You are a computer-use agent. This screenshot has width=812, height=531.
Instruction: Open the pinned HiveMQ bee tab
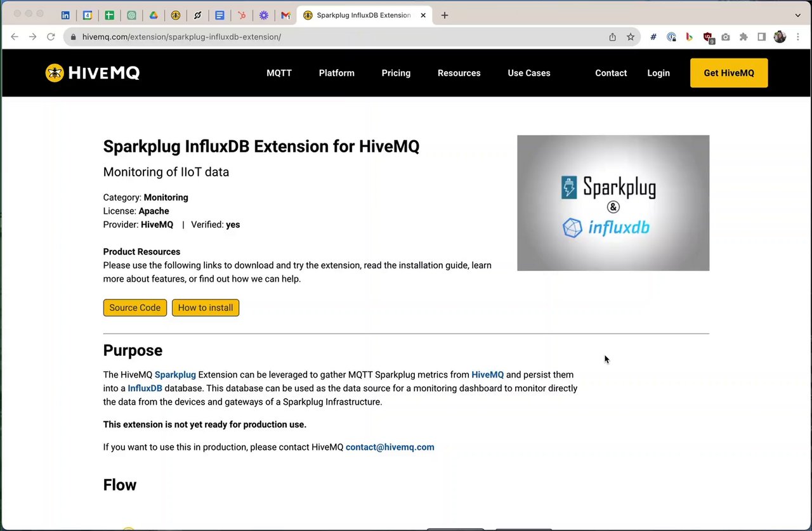click(x=176, y=15)
